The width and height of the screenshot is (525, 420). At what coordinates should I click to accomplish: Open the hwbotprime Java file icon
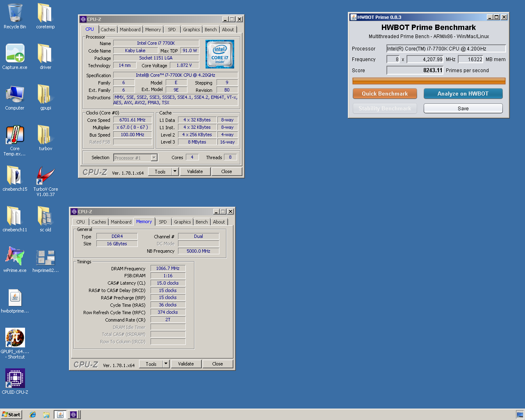pyautogui.click(x=15, y=301)
